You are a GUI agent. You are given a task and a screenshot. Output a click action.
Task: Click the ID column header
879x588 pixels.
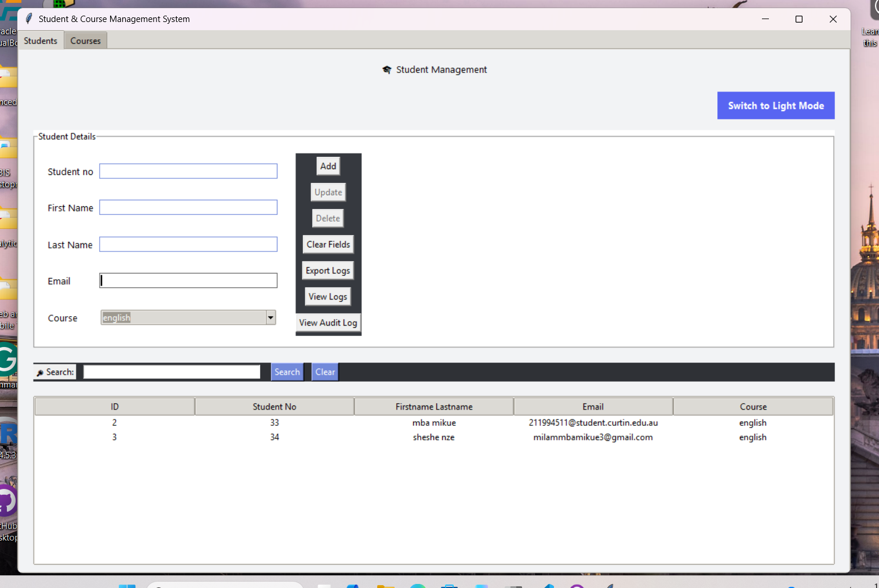click(x=115, y=407)
